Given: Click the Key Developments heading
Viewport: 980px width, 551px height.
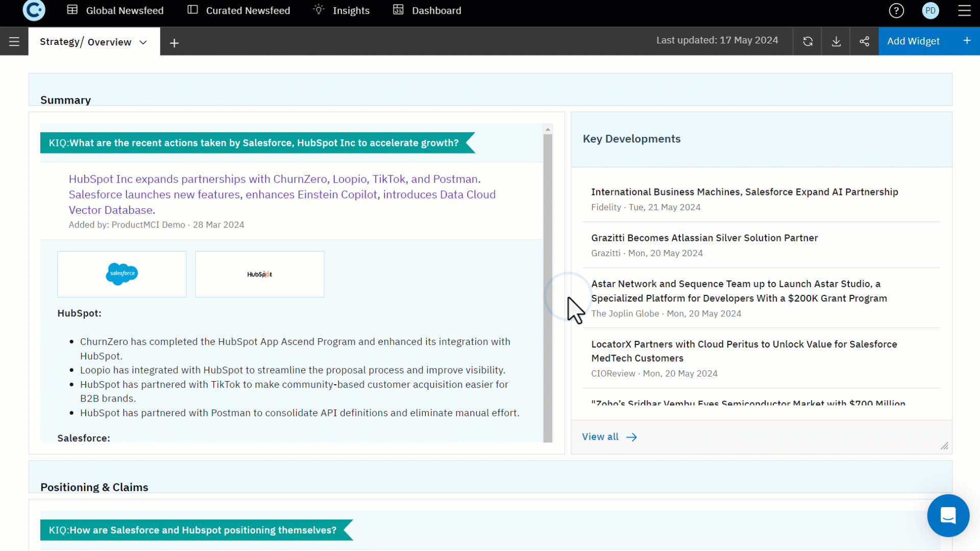Looking at the screenshot, I should pos(631,139).
